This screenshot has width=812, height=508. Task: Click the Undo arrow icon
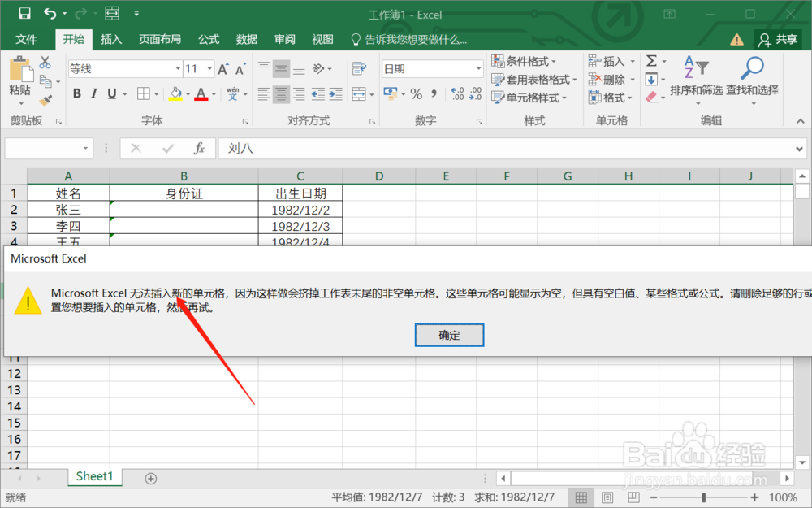click(50, 14)
